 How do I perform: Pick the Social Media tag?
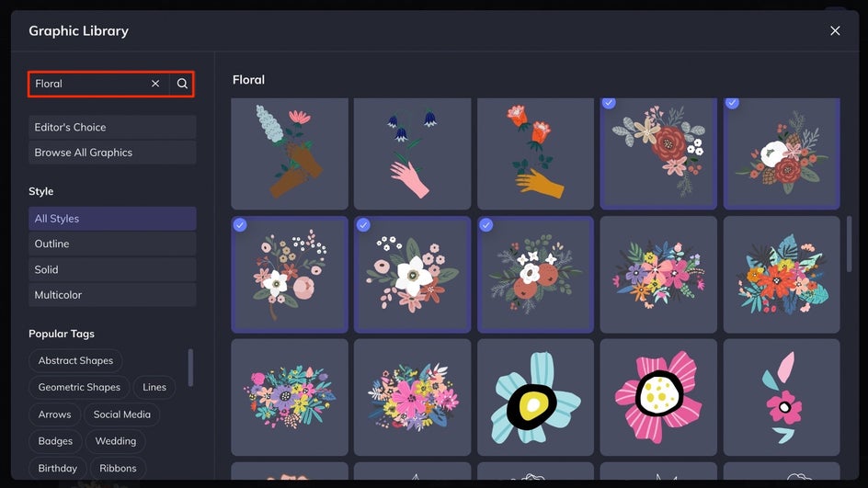pyautogui.click(x=121, y=414)
